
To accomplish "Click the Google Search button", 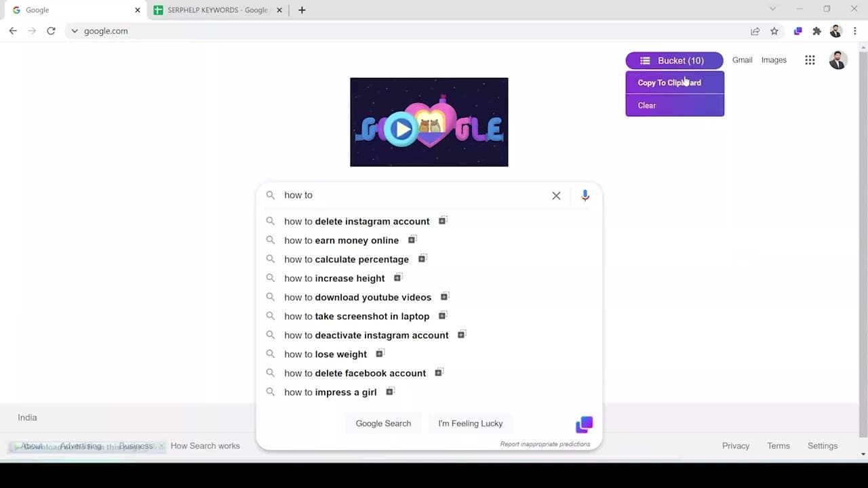I will click(x=383, y=424).
